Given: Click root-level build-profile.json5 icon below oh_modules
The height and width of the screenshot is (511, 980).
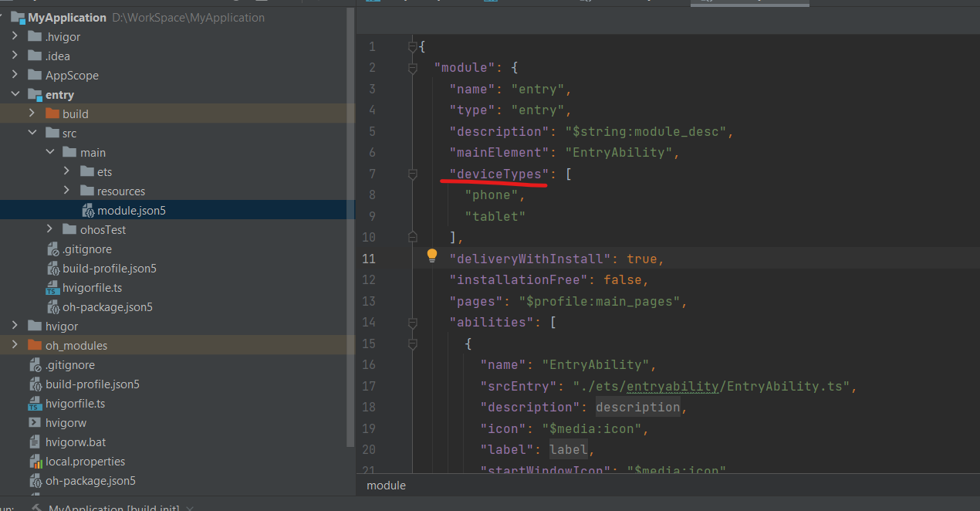Looking at the screenshot, I should 35,384.
